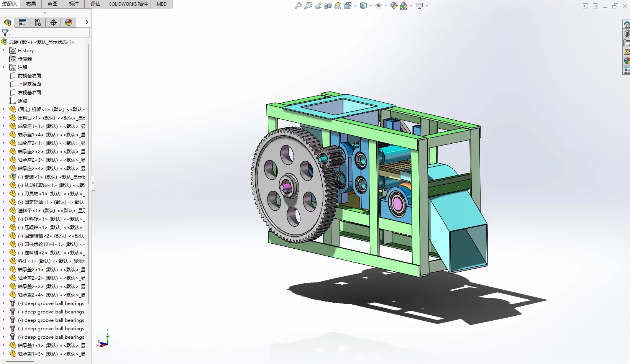Collapse the feature tree panel handle
The height and width of the screenshot is (364, 630).
[x=93, y=183]
